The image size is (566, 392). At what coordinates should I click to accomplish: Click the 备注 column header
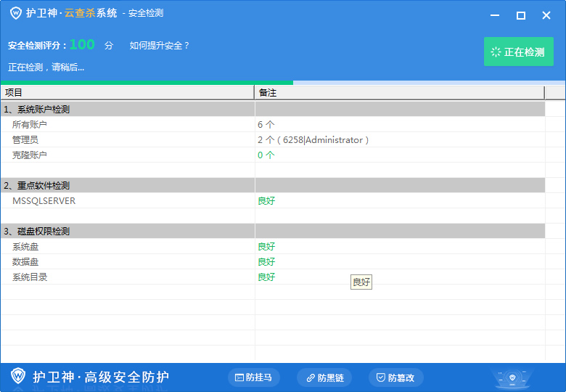(x=399, y=93)
